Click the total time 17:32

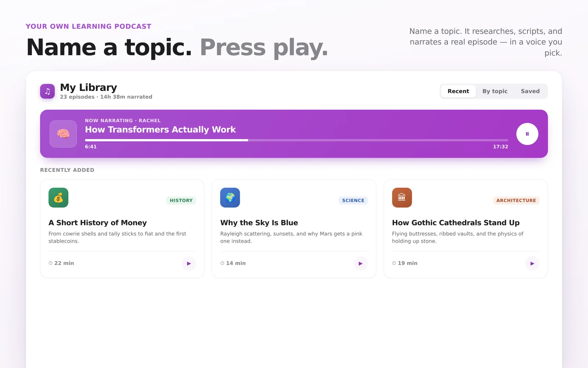click(x=501, y=146)
